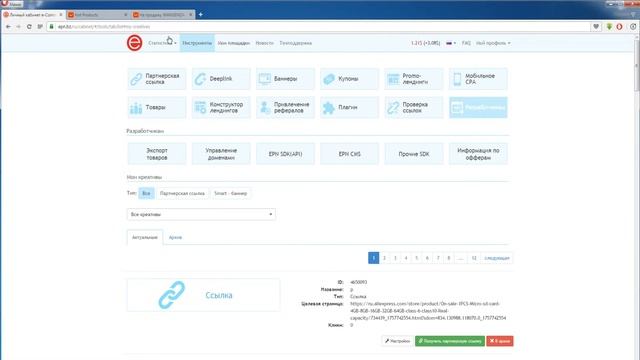Open the language flag dropdown

point(451,43)
